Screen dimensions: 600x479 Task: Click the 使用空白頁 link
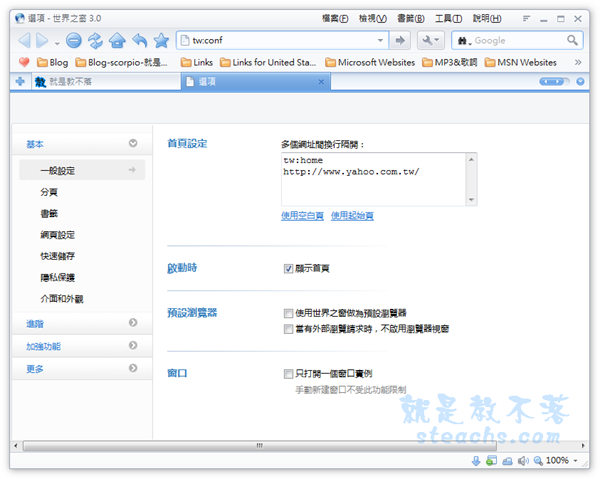coord(302,216)
